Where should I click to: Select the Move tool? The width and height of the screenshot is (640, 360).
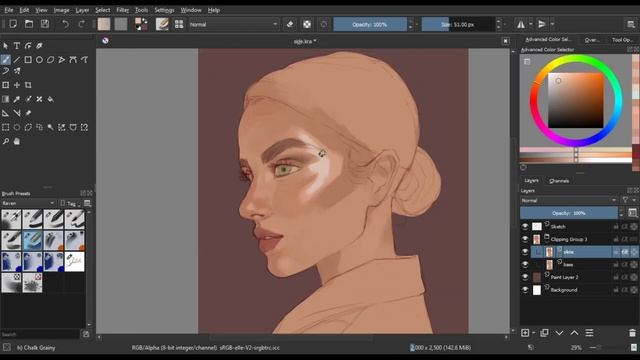pos(17,85)
